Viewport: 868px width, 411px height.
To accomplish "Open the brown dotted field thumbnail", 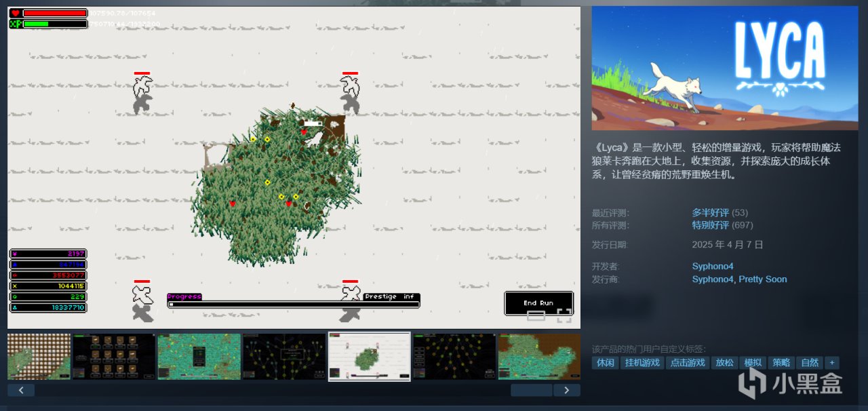I will (39, 356).
